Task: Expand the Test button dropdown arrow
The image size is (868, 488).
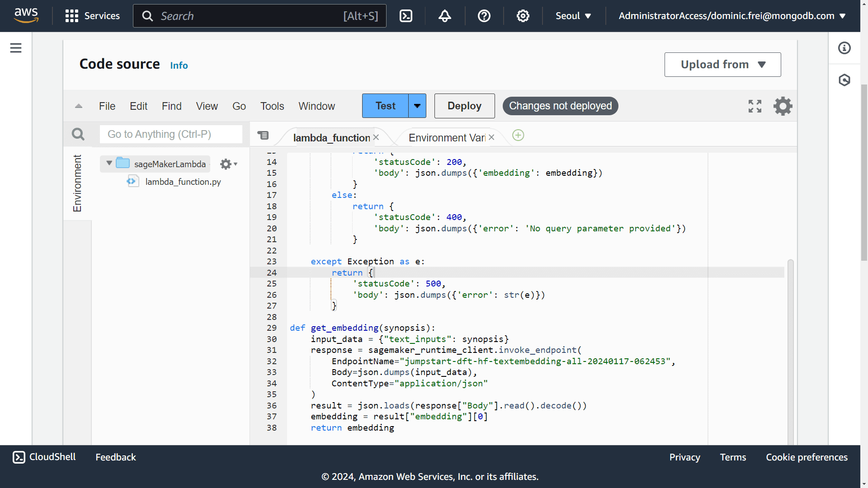Action: (417, 105)
